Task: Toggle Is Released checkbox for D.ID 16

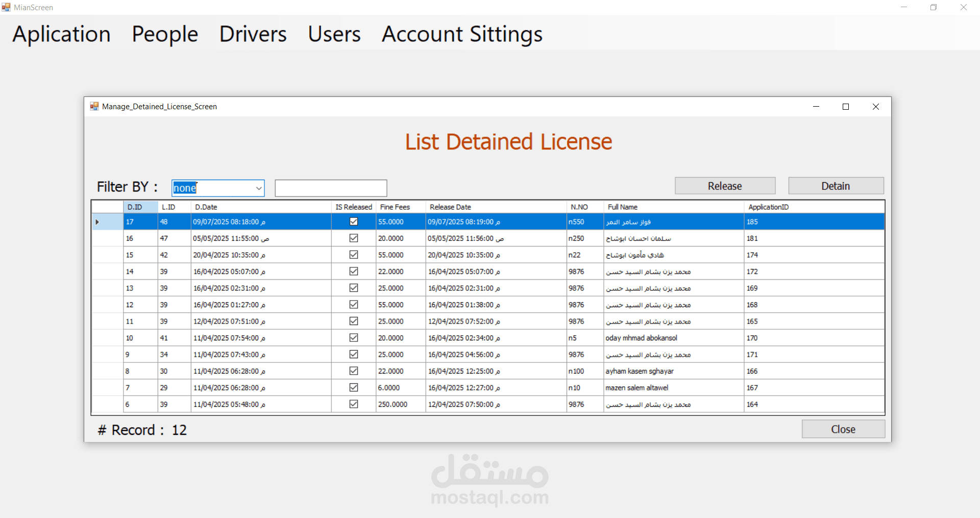Action: [354, 238]
